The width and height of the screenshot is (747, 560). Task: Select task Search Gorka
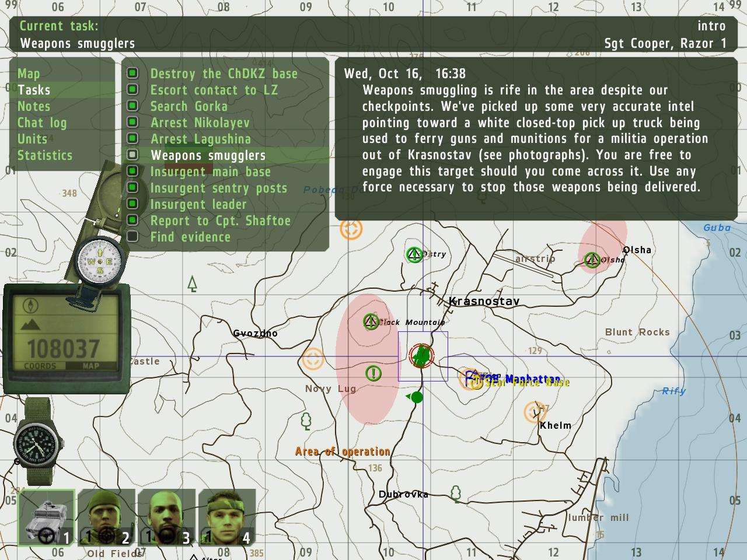point(189,106)
